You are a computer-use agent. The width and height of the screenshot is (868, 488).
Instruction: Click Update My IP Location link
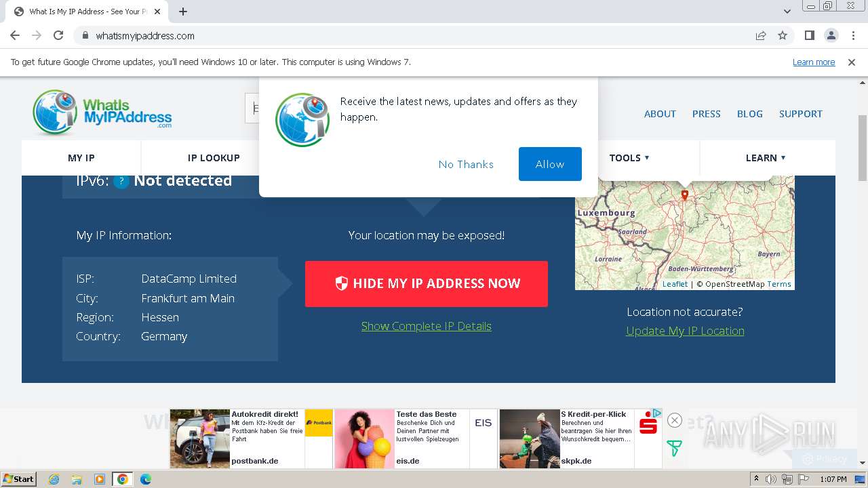(685, 331)
